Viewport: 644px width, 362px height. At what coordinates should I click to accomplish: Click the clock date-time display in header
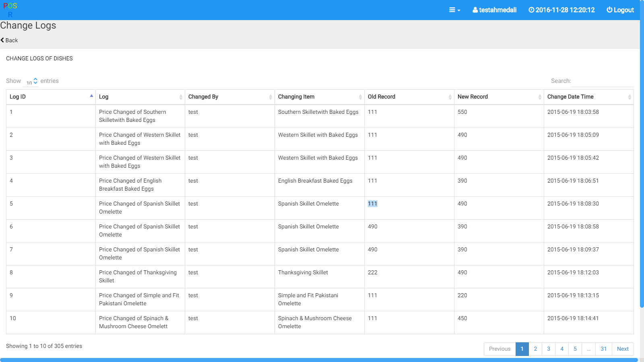point(561,10)
